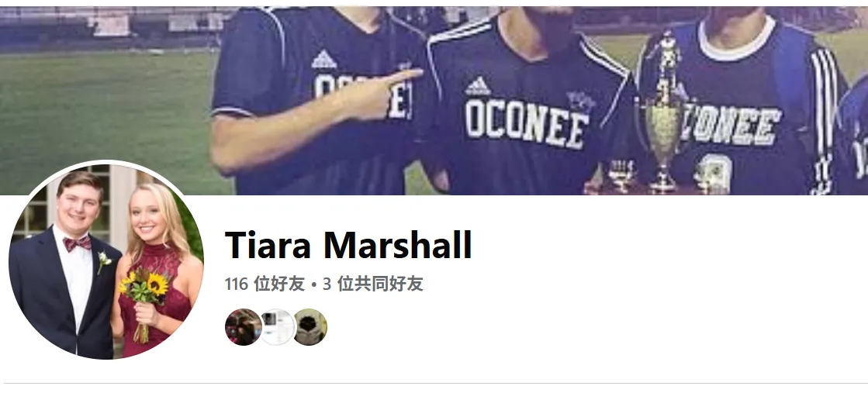
Task: Click the "3 位共同好友" mutual friends link
Action: 373,284
